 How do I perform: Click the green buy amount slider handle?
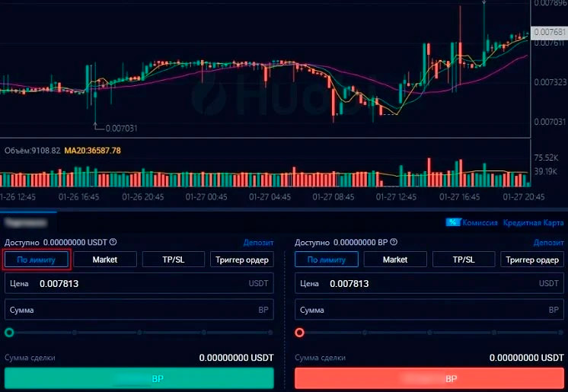coord(9,333)
